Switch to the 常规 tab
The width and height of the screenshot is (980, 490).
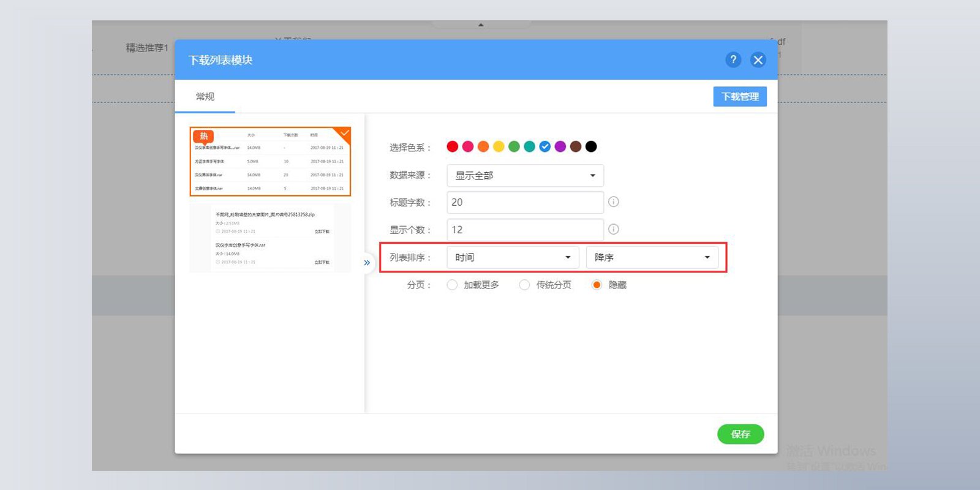[205, 97]
